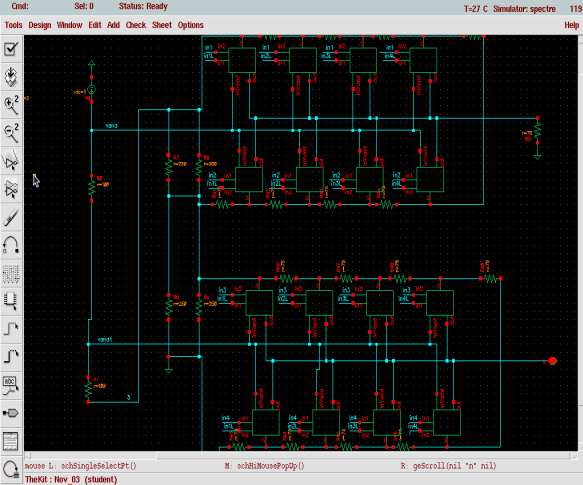The height and width of the screenshot is (485, 583).
Task: Open the Check menu
Action: tap(136, 25)
